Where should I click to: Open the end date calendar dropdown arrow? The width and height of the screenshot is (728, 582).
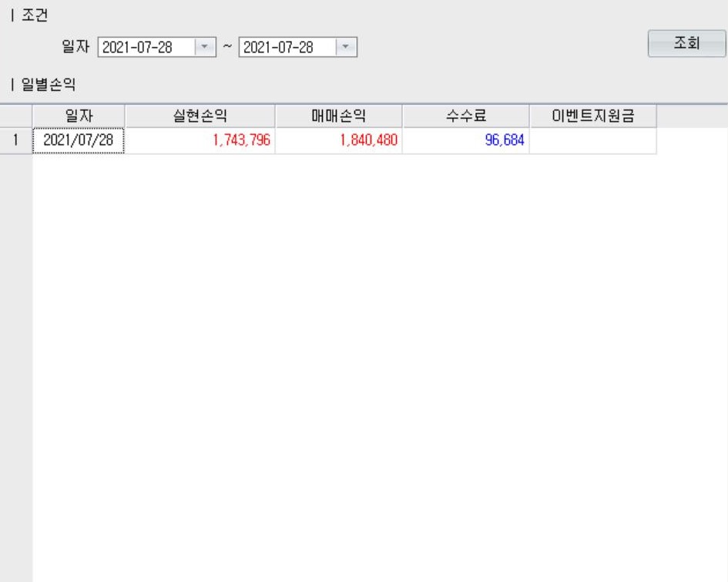click(345, 48)
